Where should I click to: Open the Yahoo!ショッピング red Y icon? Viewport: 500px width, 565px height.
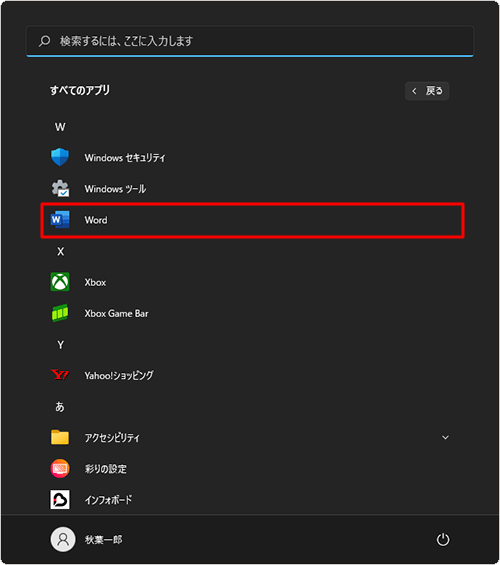tap(60, 375)
